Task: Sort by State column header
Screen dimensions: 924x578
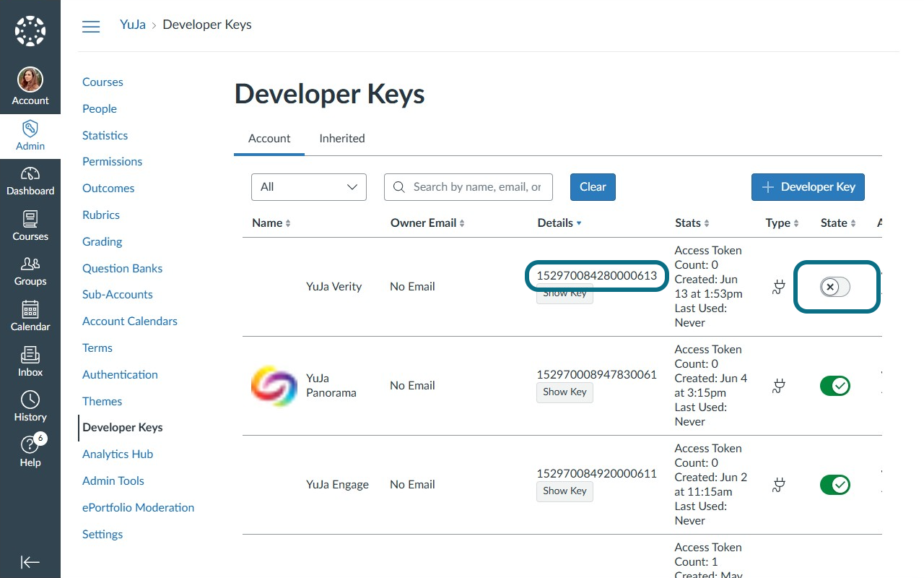Action: coord(838,223)
